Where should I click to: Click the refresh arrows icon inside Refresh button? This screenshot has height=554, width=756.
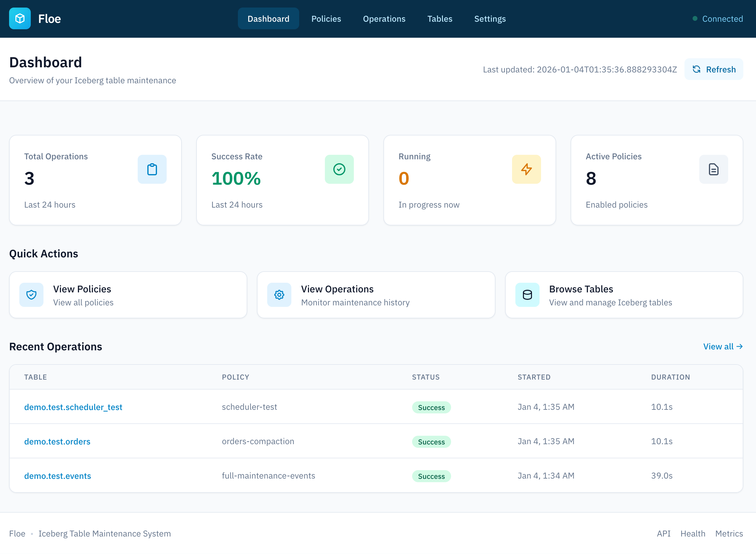(x=697, y=69)
